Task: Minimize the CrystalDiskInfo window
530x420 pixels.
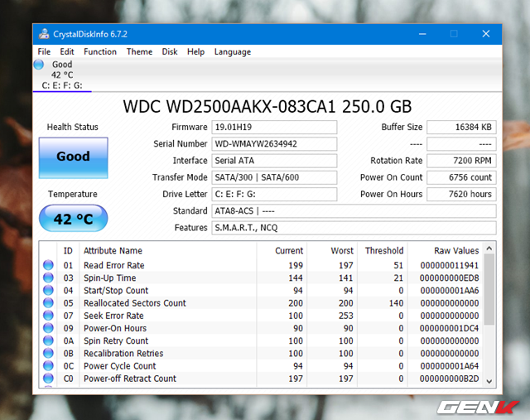Action: [422, 34]
